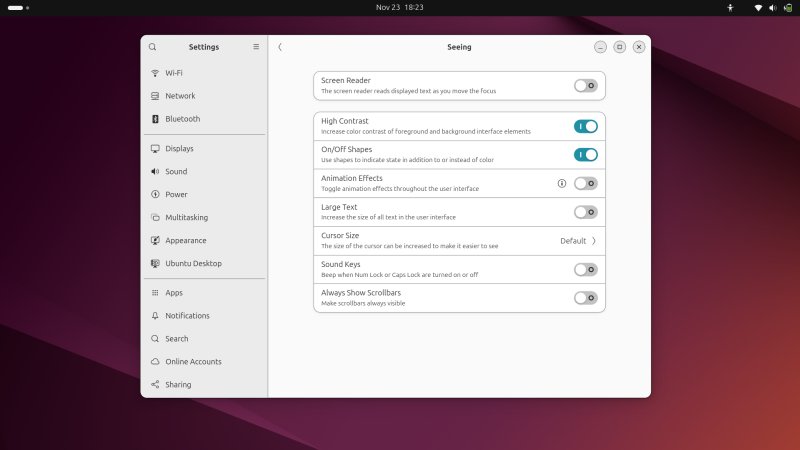Click the Sound speaker icon in sidebar

click(x=155, y=171)
